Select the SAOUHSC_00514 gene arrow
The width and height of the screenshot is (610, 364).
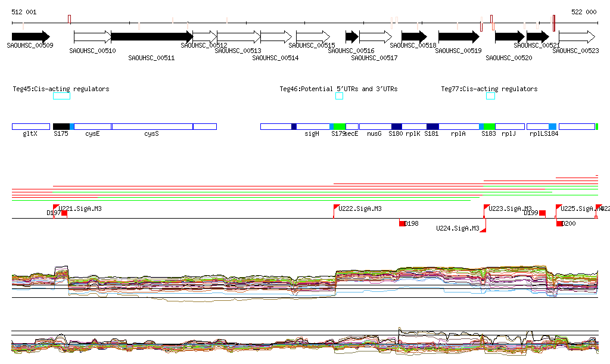[276, 36]
